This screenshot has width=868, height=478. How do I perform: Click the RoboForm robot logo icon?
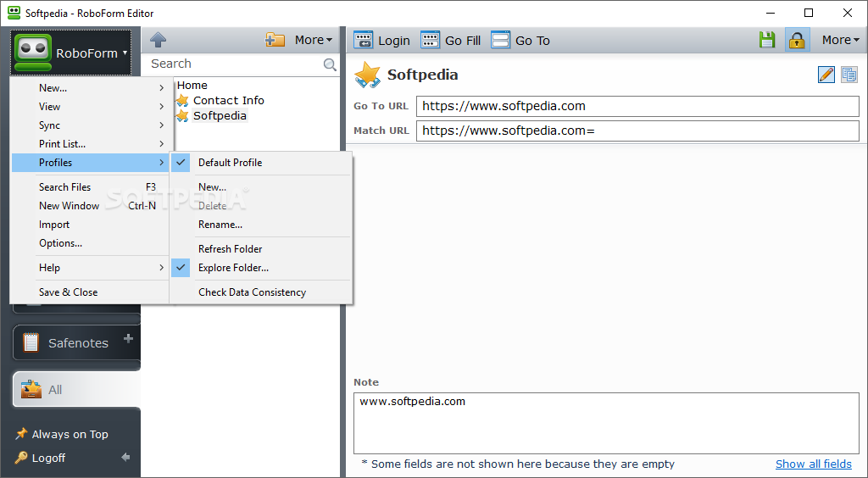pos(33,53)
